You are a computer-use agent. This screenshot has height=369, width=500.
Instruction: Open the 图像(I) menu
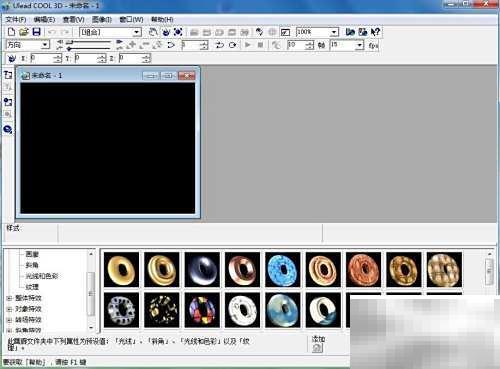click(102, 19)
